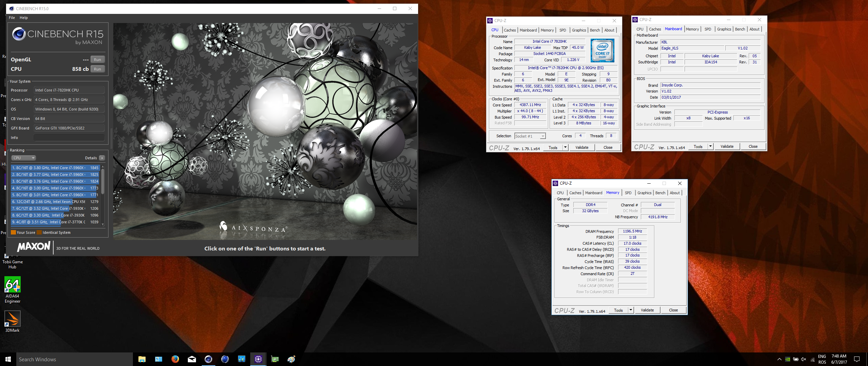This screenshot has height=366, width=868.
Task: Click the muted volume tray icon
Action: point(804,359)
